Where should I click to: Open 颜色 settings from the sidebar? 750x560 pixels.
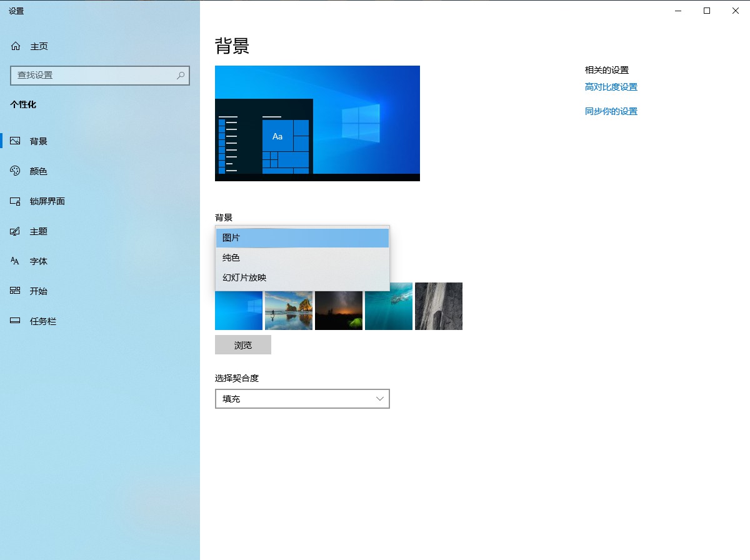[x=39, y=171]
